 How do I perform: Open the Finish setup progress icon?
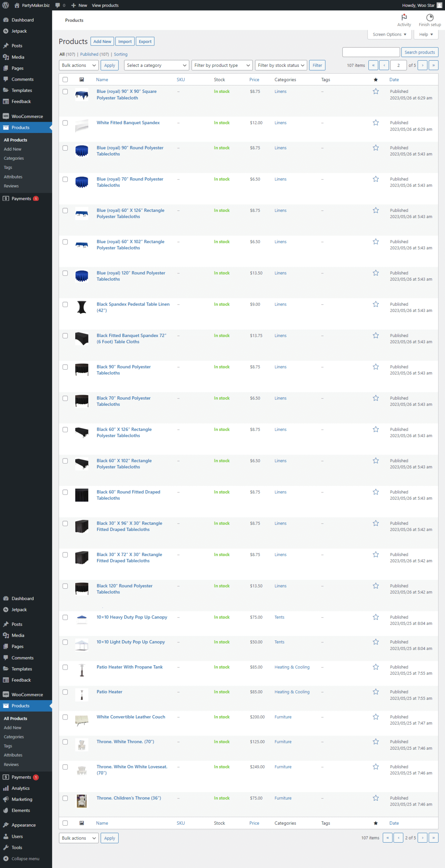429,17
